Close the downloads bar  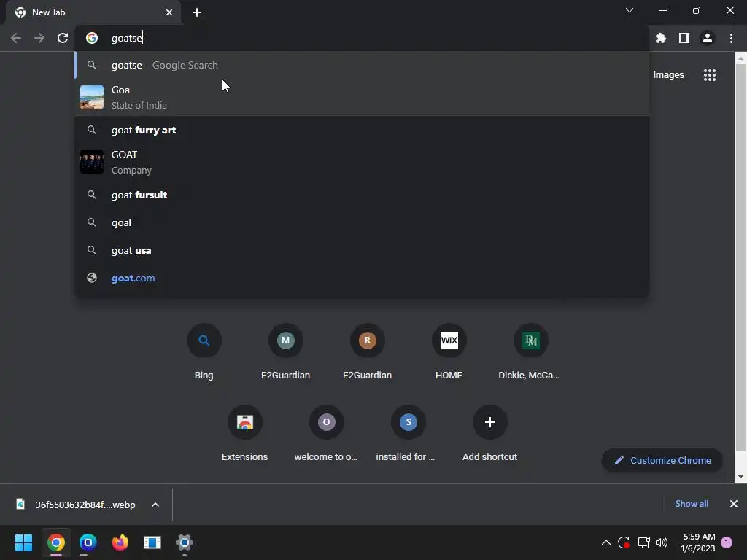[x=734, y=504]
